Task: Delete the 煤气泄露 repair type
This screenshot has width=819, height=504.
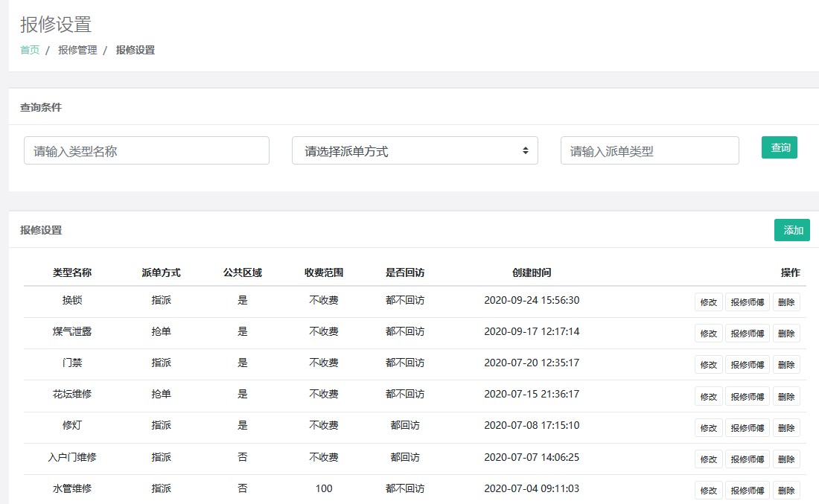Action: point(786,334)
